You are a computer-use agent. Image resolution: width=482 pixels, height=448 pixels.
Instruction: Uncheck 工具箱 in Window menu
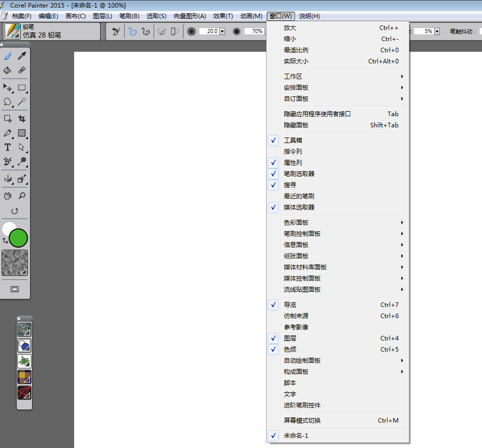coord(338,141)
